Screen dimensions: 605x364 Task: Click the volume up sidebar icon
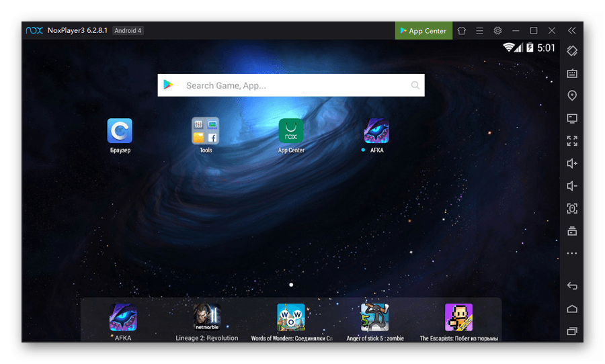click(x=572, y=163)
